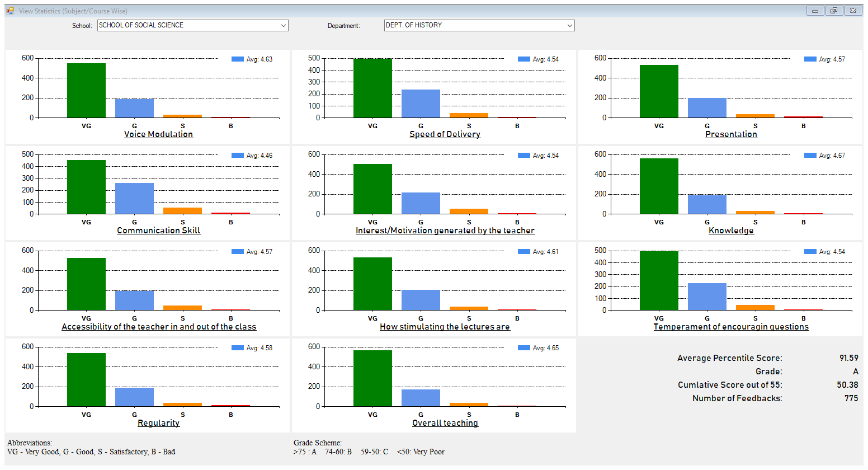
Task: Restore down the View Statistics window
Action: pyautogui.click(x=833, y=11)
